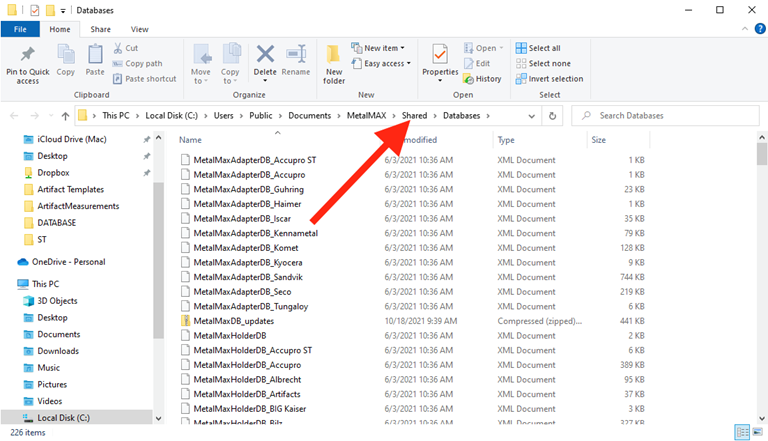Select Downloads under This PC
Image resolution: width=768 pixels, height=441 pixels.
[51, 351]
